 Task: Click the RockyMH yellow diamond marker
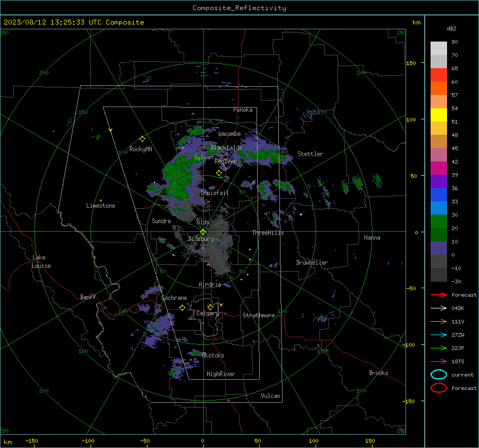click(x=142, y=139)
